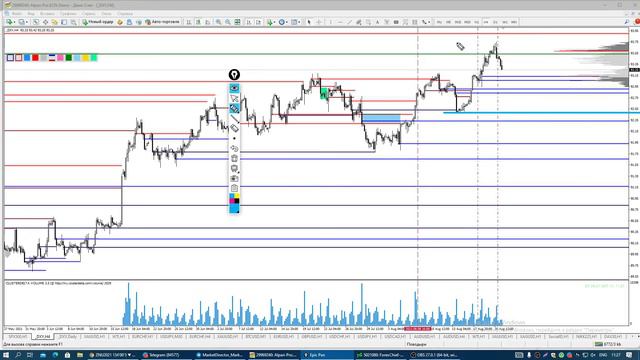Zoom out the chart
The image size is (640, 360).
(228, 22)
